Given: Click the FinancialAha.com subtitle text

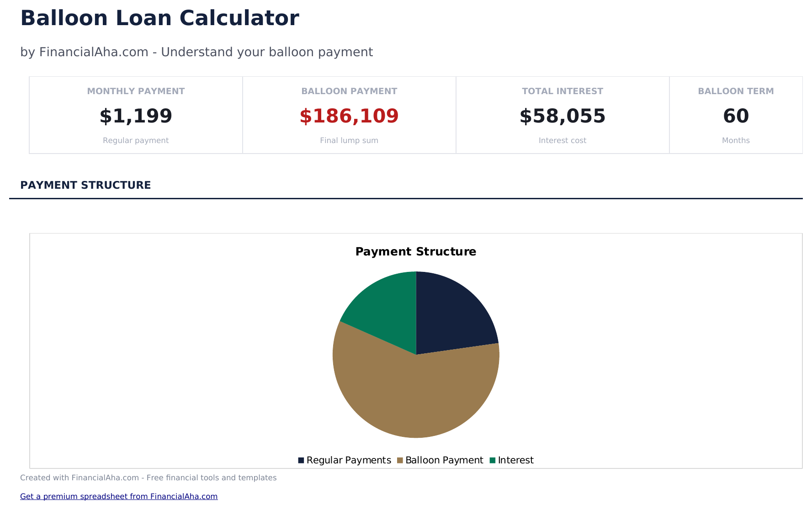Looking at the screenshot, I should pos(196,52).
